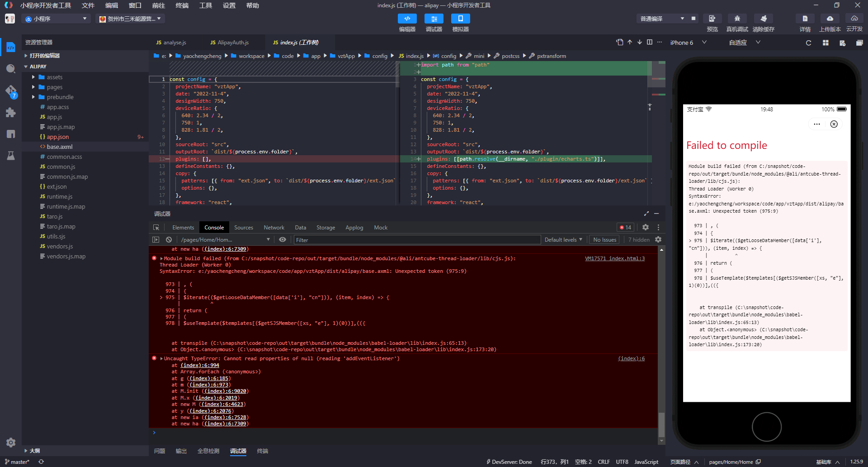This screenshot has width=868, height=467.
Task: Open the iPhone 6 device dropdown
Action: click(x=688, y=43)
